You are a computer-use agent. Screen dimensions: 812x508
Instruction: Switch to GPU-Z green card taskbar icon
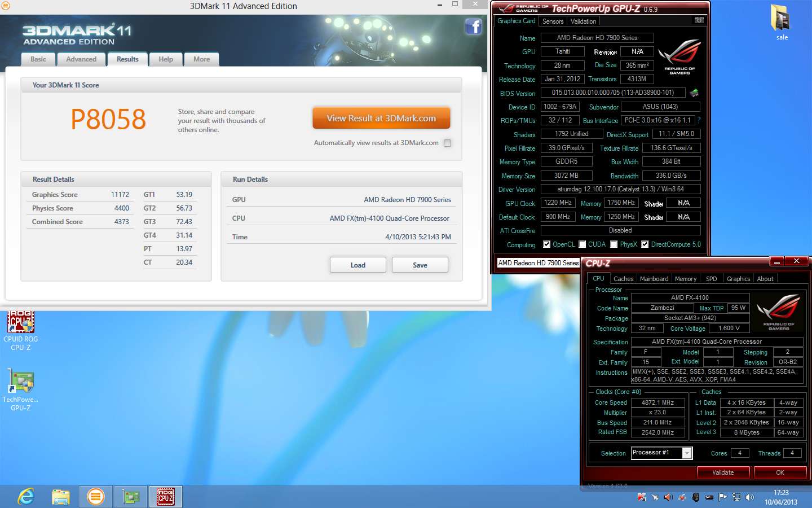[131, 497]
